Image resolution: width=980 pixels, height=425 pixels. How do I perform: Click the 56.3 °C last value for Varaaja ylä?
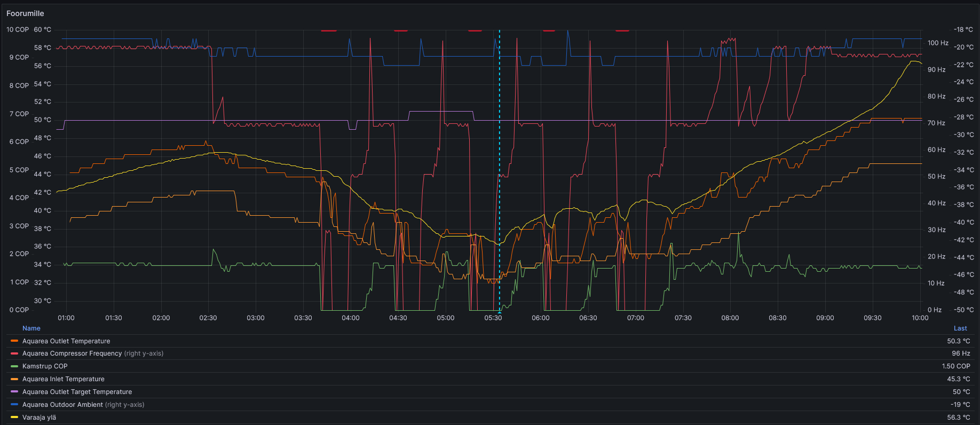click(x=958, y=418)
